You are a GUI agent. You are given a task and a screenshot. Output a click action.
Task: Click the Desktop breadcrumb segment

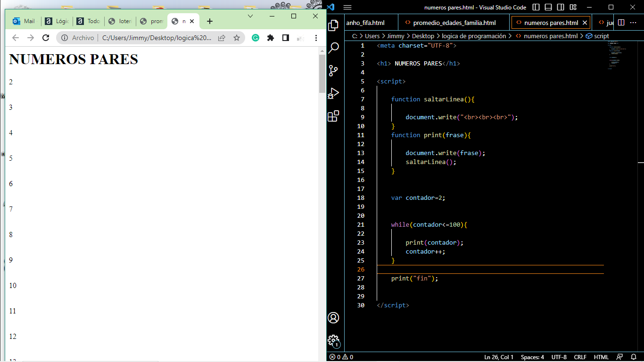[423, 36]
